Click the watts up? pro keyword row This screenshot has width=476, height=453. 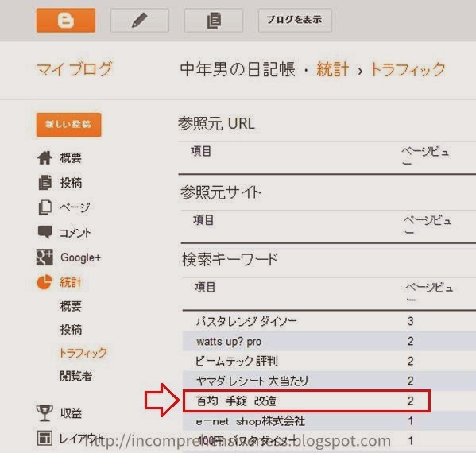coord(329,341)
